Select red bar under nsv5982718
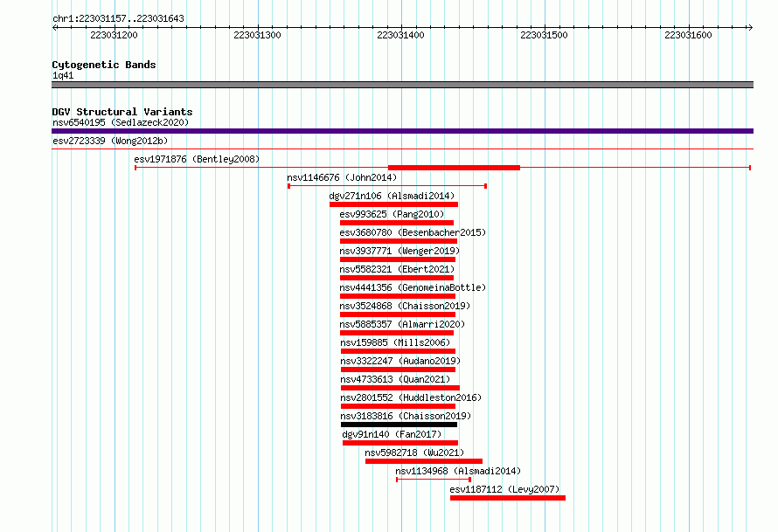778x532 pixels. click(x=424, y=461)
